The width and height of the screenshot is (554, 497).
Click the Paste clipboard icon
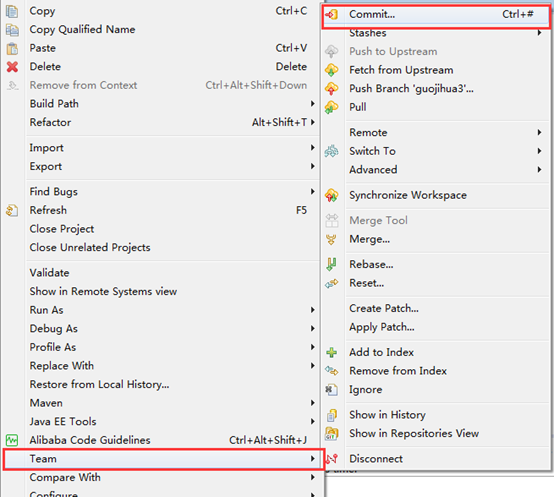(12, 48)
